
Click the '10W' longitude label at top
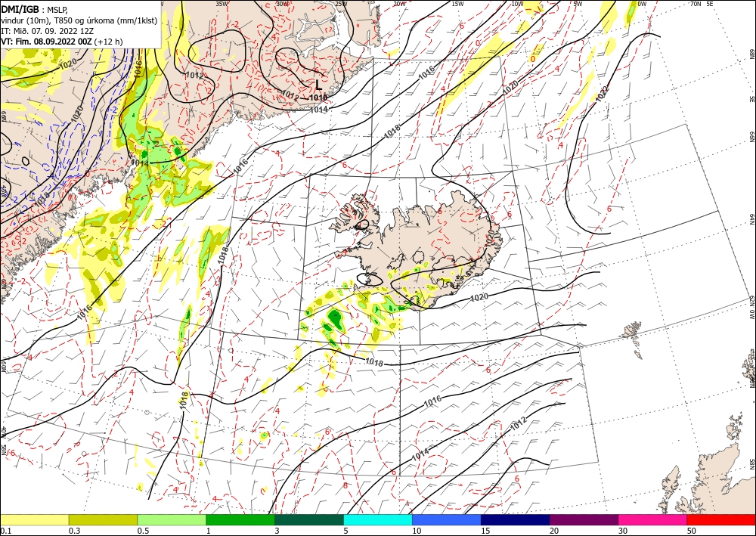coord(517,4)
